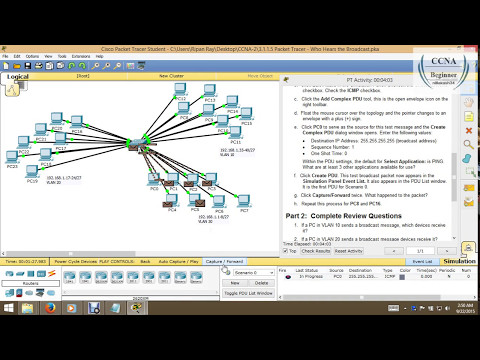Click Toggle PDU List Window button

tap(248, 293)
